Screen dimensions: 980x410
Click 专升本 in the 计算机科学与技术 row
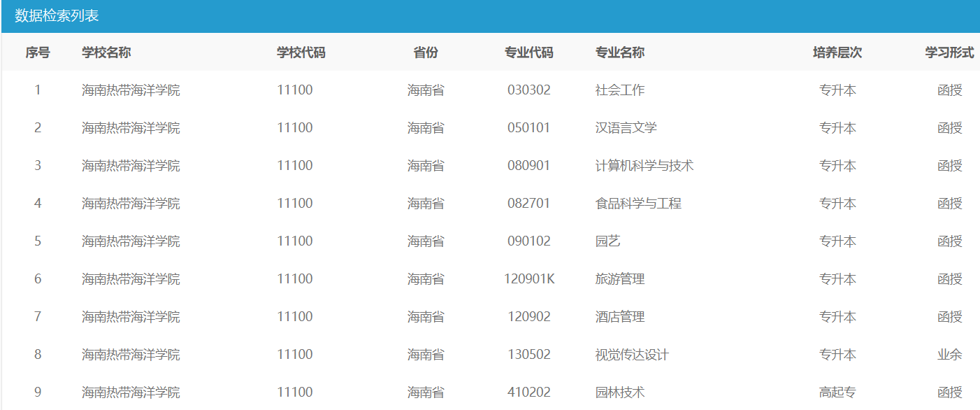pos(837,166)
